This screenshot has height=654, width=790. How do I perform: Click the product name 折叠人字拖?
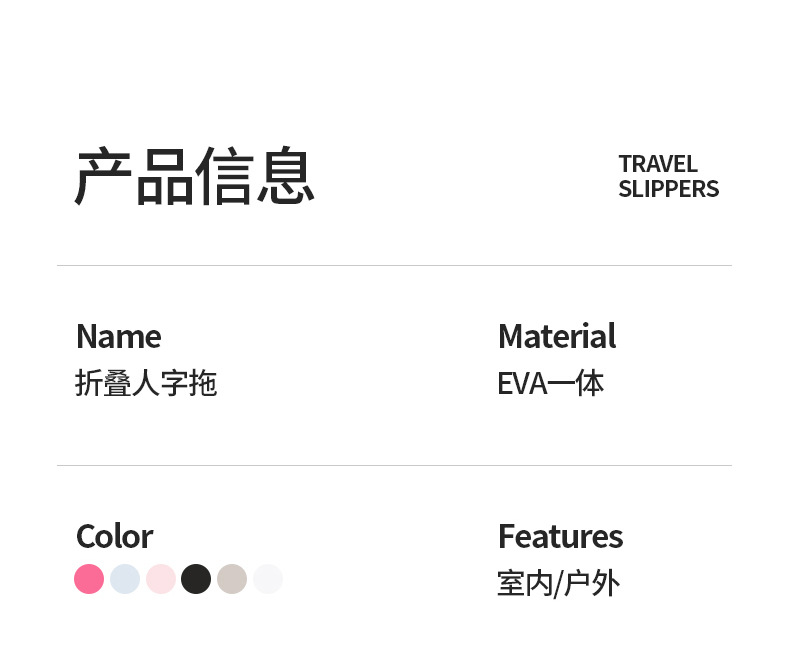(x=146, y=383)
